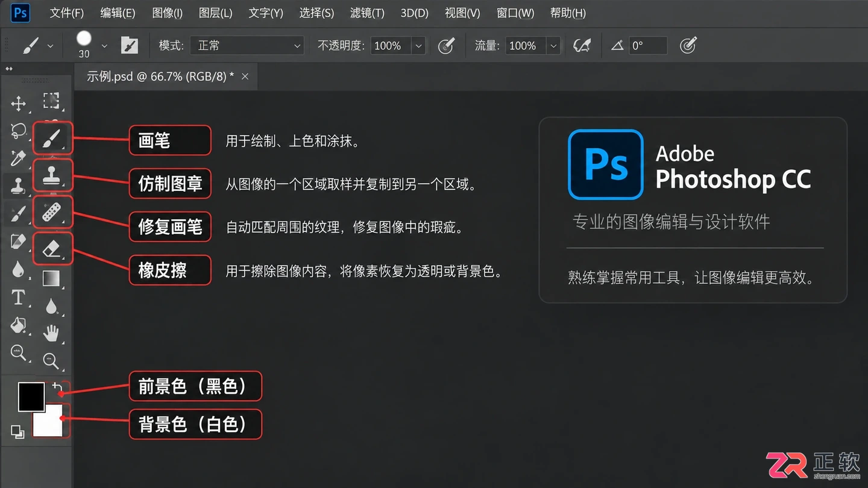Pick the Brush tool beside the Lasso
The image size is (868, 488).
[x=52, y=139]
